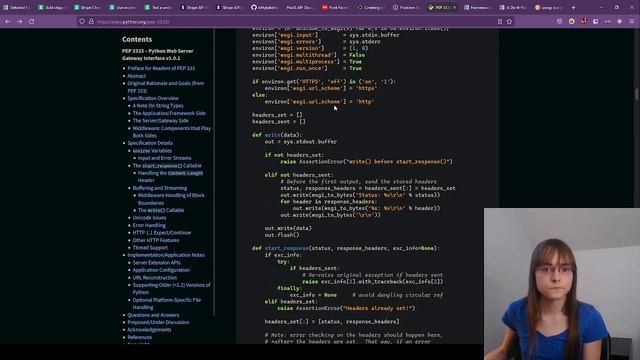Open 'A Note On String Types' link
The height and width of the screenshot is (360, 640).
click(158, 106)
